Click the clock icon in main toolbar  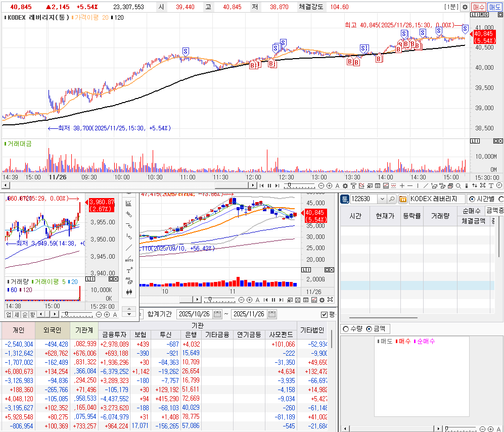[499, 185]
